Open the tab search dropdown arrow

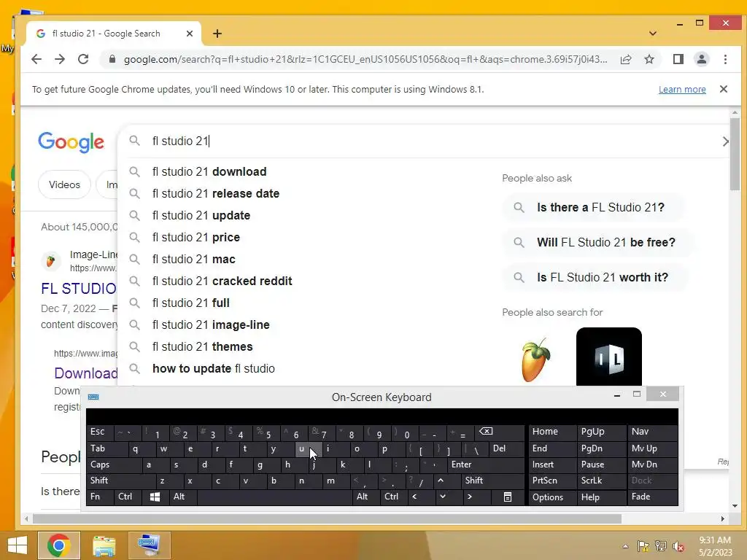[653, 34]
